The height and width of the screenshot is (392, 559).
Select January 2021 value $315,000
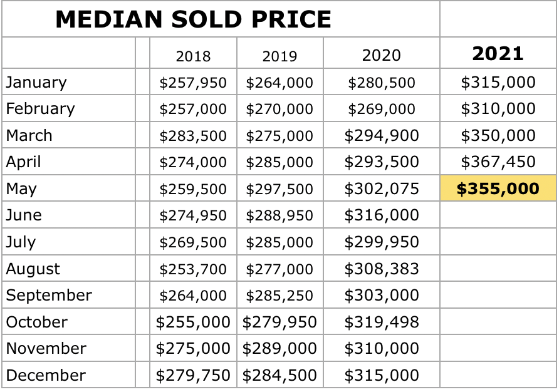click(x=498, y=82)
